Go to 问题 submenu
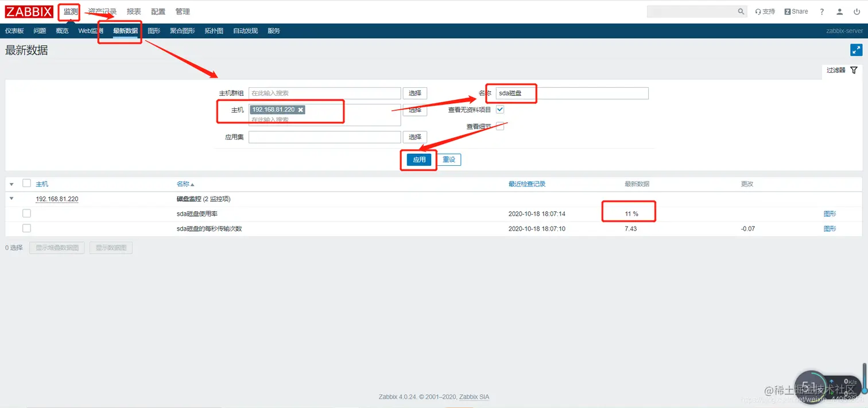This screenshot has width=868, height=408. 40,31
